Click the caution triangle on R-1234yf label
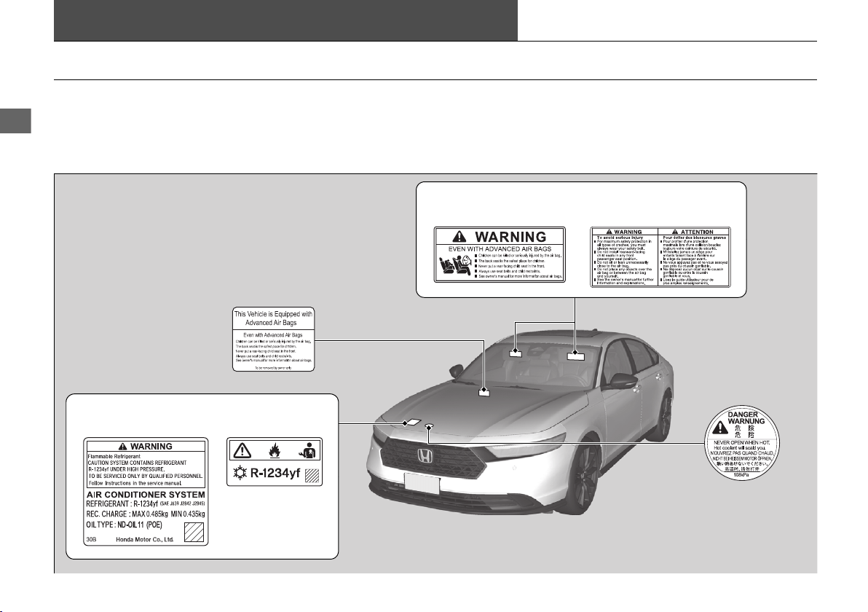 (242, 451)
